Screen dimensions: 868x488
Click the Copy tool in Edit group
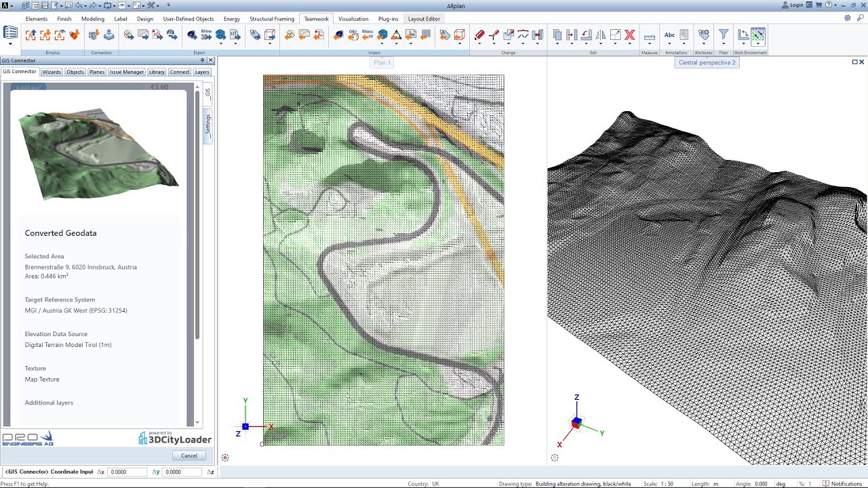(x=557, y=35)
